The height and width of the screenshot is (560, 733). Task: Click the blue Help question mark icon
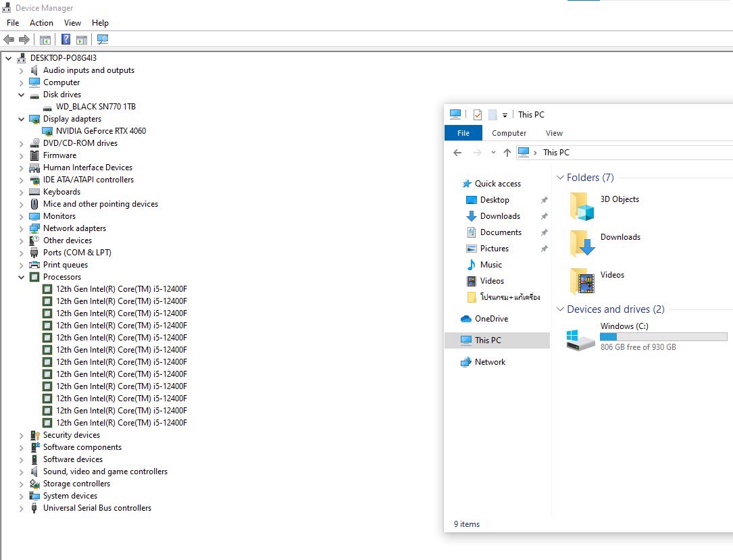tap(66, 40)
